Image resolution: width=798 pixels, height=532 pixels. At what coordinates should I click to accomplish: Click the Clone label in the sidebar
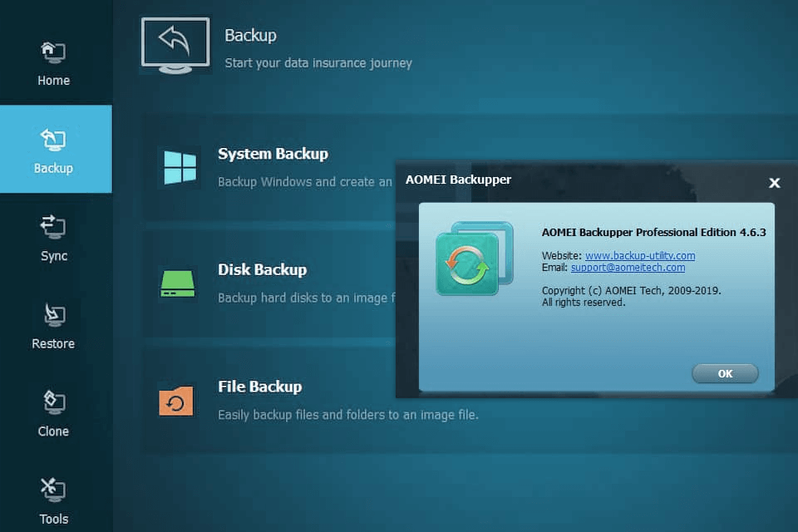(x=53, y=431)
